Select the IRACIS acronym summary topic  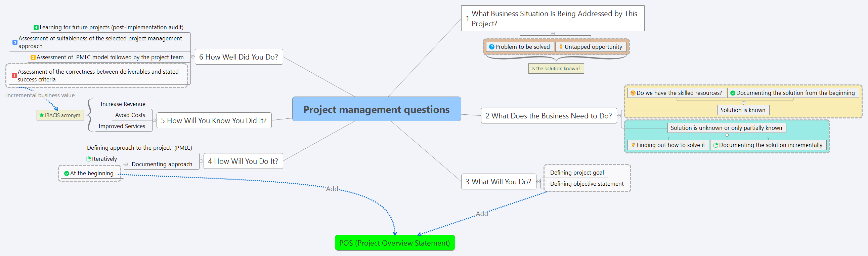[60, 115]
